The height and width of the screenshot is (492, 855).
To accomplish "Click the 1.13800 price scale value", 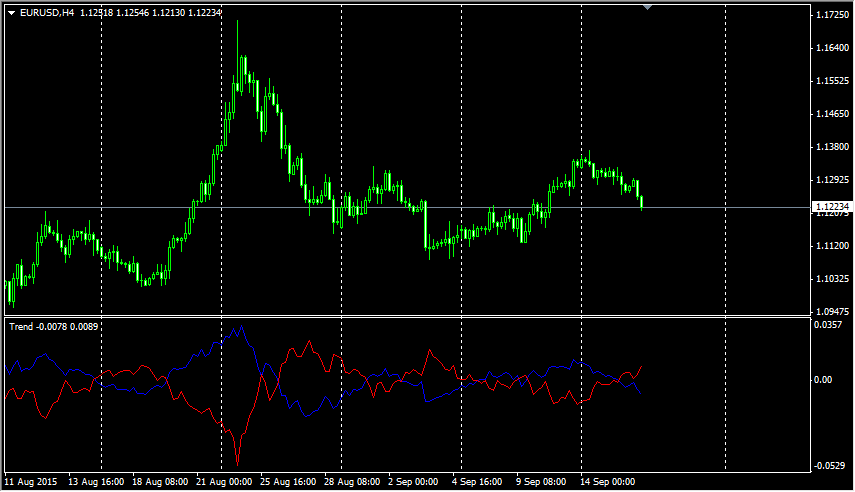I will tap(832, 147).
